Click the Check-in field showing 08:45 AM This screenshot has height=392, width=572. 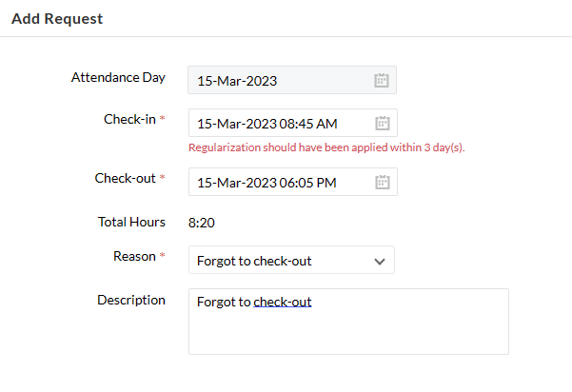click(x=293, y=123)
